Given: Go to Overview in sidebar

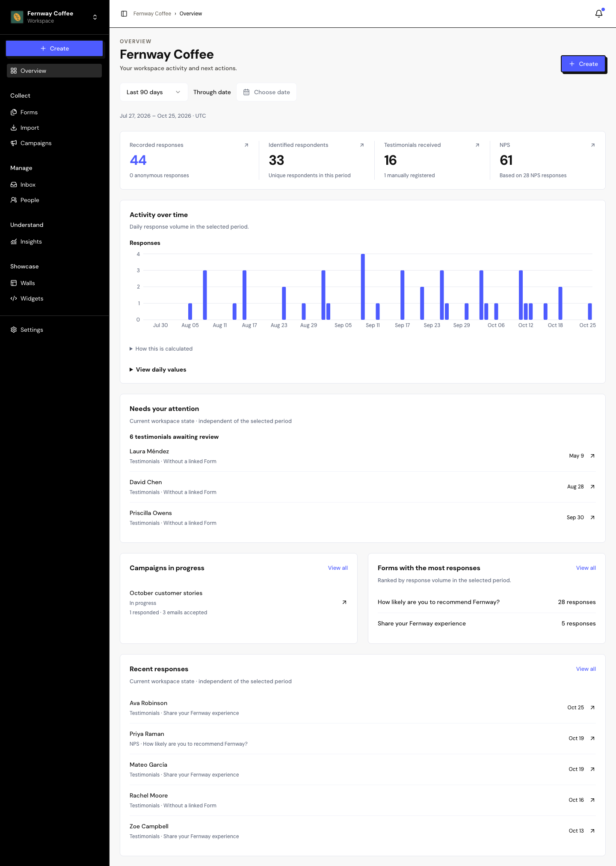Looking at the screenshot, I should point(54,71).
